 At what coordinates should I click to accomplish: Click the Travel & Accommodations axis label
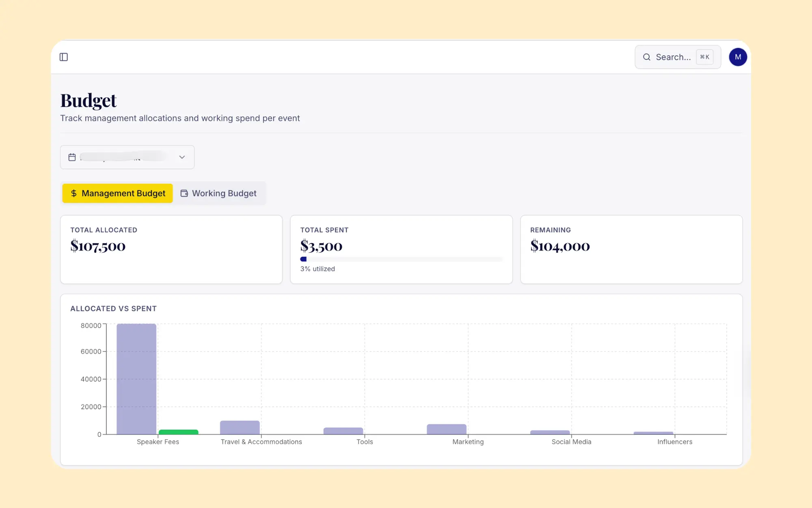tap(261, 442)
